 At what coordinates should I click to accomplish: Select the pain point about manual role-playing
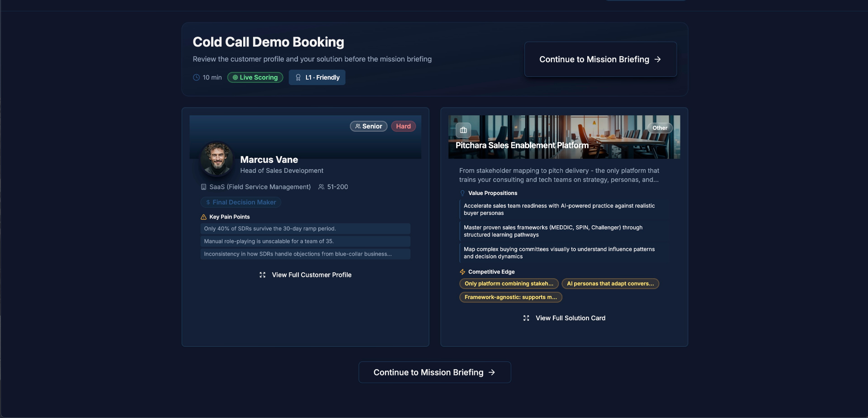pos(305,241)
